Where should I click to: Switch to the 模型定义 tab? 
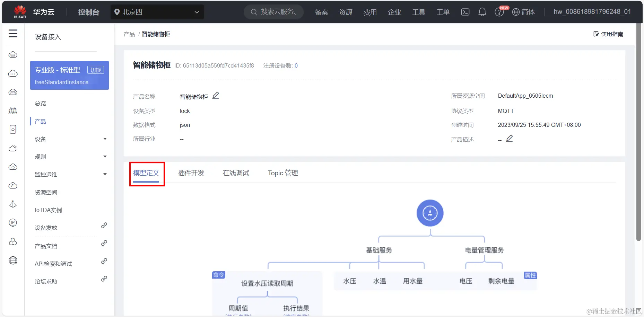(146, 173)
